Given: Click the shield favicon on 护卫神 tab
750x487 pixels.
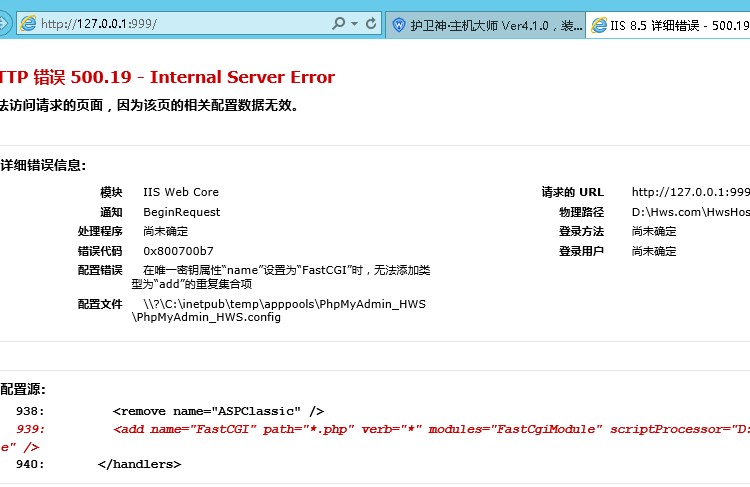Looking at the screenshot, I should [x=399, y=25].
